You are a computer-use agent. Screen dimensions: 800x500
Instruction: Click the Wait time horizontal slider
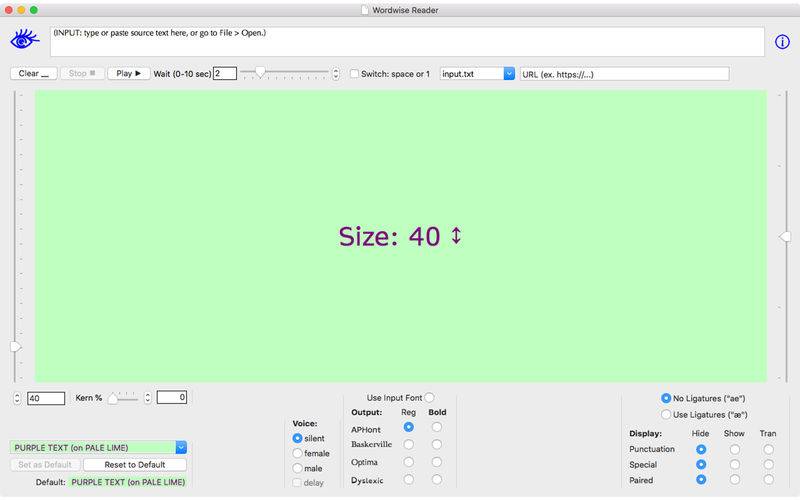(284, 73)
